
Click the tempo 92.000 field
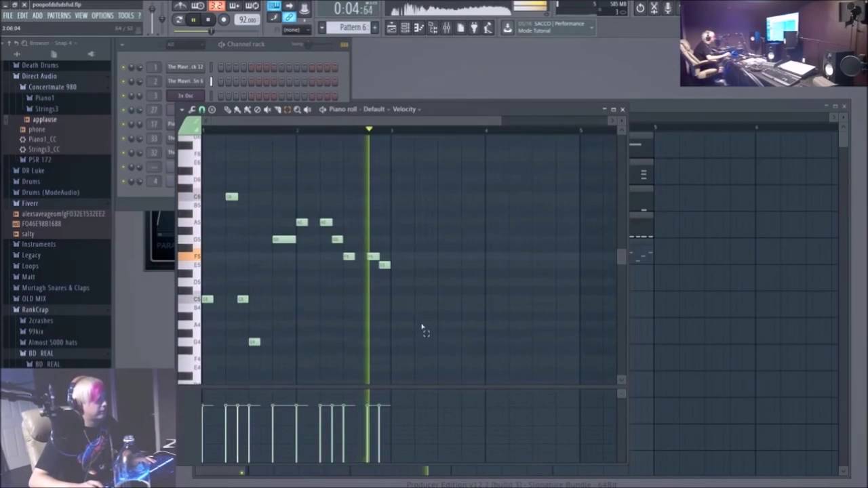pos(248,20)
